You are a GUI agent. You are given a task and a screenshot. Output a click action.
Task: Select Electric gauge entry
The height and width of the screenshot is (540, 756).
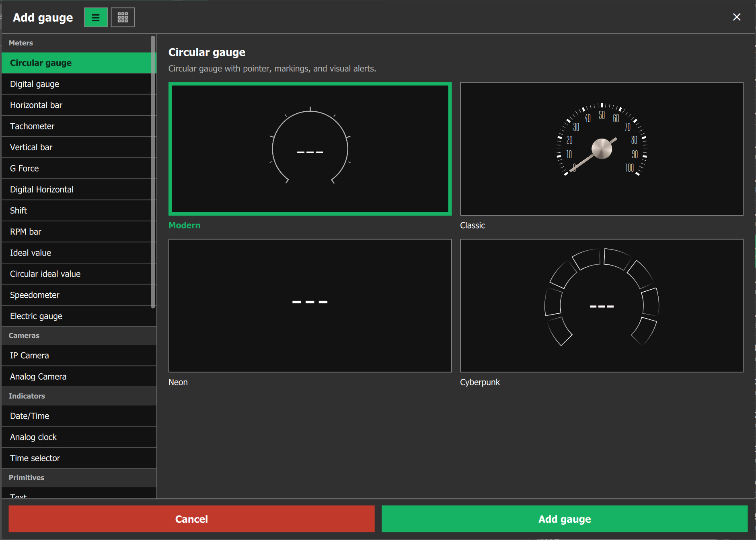click(x=79, y=316)
